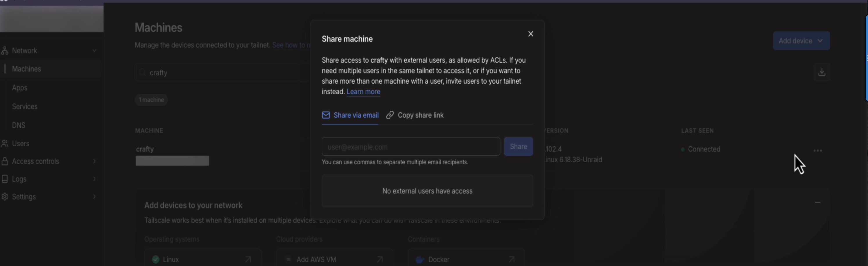Open the Learn more link
The width and height of the screenshot is (868, 266).
363,91
